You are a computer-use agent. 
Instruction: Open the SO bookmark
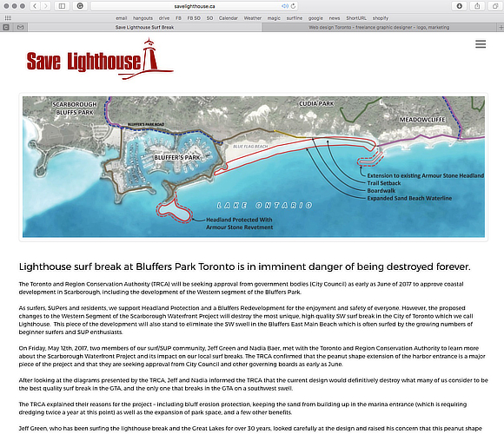(x=209, y=18)
